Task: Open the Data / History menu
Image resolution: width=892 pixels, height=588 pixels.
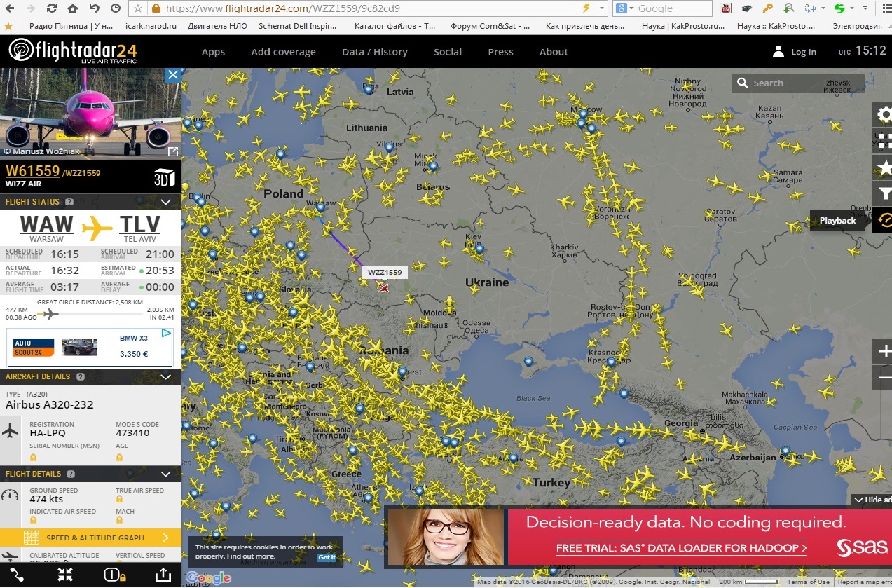Action: tap(374, 52)
